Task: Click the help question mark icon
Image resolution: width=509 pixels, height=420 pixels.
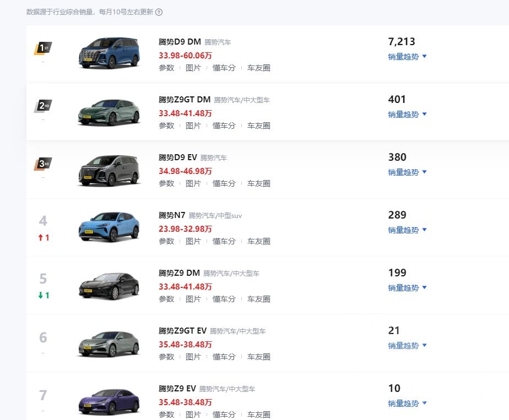Action: click(159, 12)
